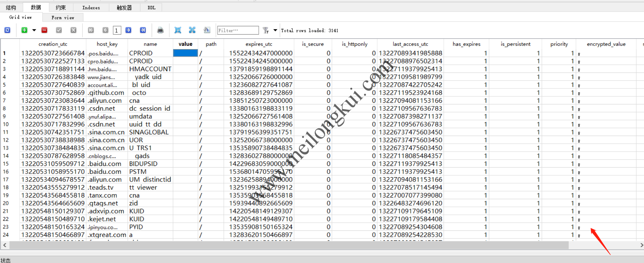This screenshot has width=644, height=263.
Task: Sort by the host_key column header
Action: click(107, 44)
